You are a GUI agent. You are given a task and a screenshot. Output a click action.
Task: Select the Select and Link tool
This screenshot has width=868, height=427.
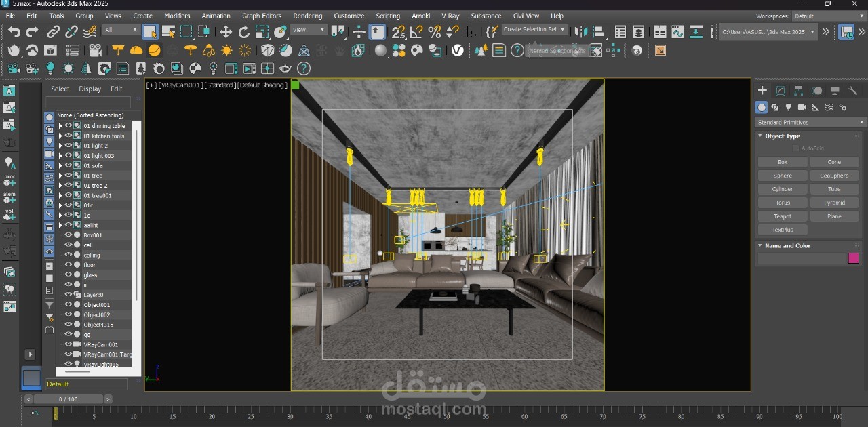pyautogui.click(x=54, y=31)
